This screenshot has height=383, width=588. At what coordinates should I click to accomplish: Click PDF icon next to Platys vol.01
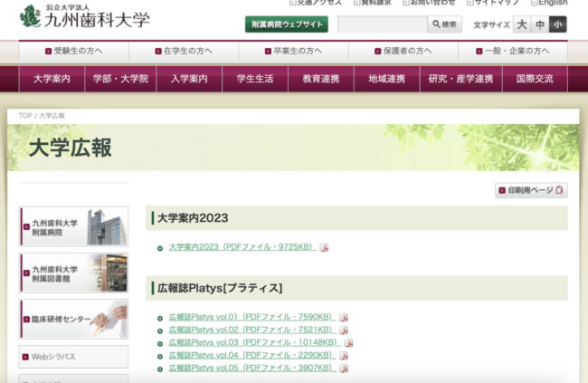(344, 318)
